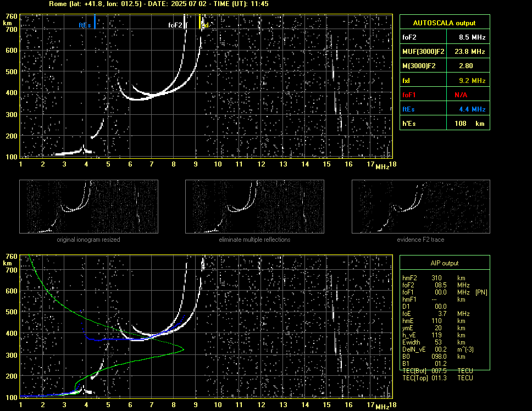Image resolution: width=532 pixels, height=411 pixels.
Task: Click the 'MHz' x-axis label of the upper ionogram
Action: [382, 167]
